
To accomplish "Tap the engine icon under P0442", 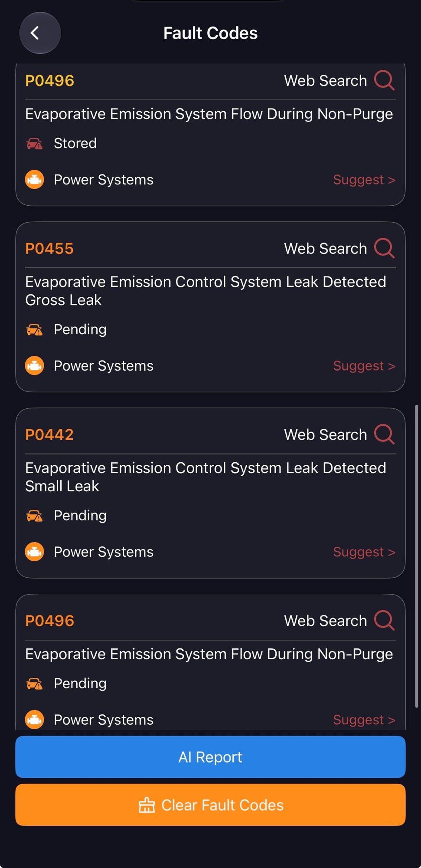I will 34,552.
